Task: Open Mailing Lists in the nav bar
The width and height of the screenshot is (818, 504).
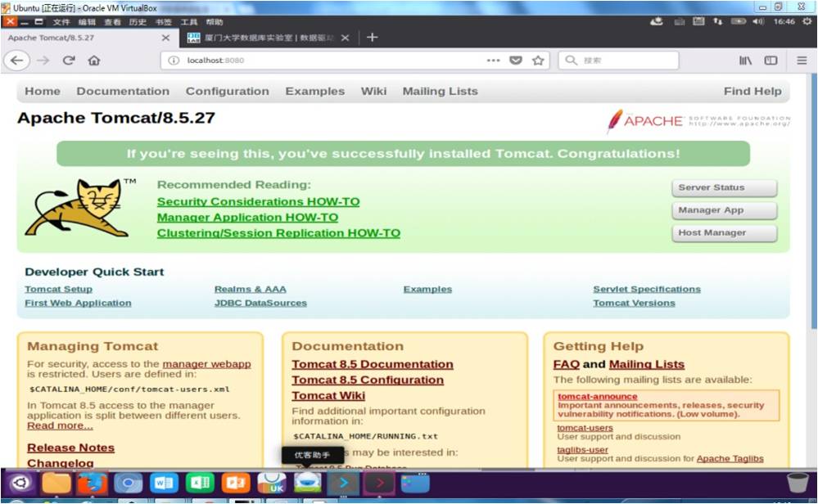Action: (441, 91)
